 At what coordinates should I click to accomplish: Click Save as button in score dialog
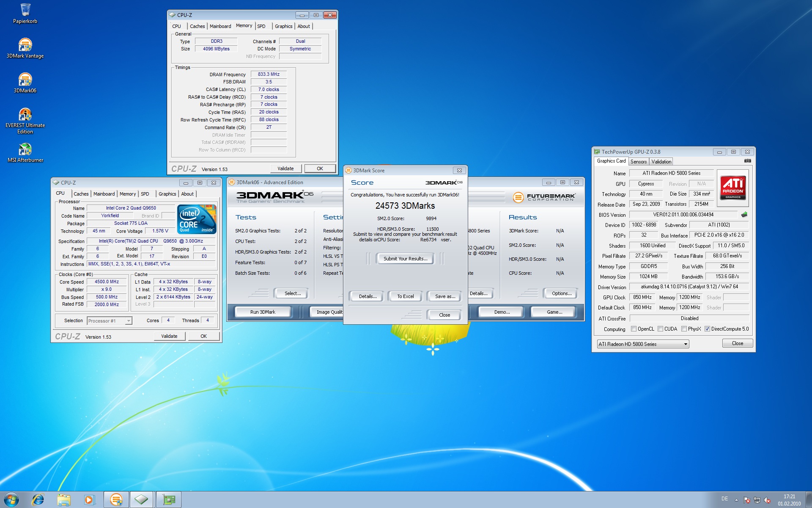click(445, 296)
